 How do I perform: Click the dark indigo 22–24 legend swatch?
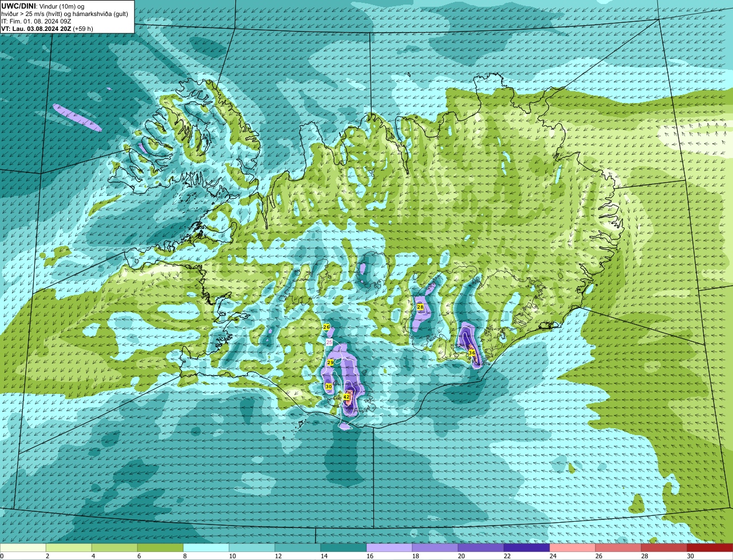[x=527, y=547]
